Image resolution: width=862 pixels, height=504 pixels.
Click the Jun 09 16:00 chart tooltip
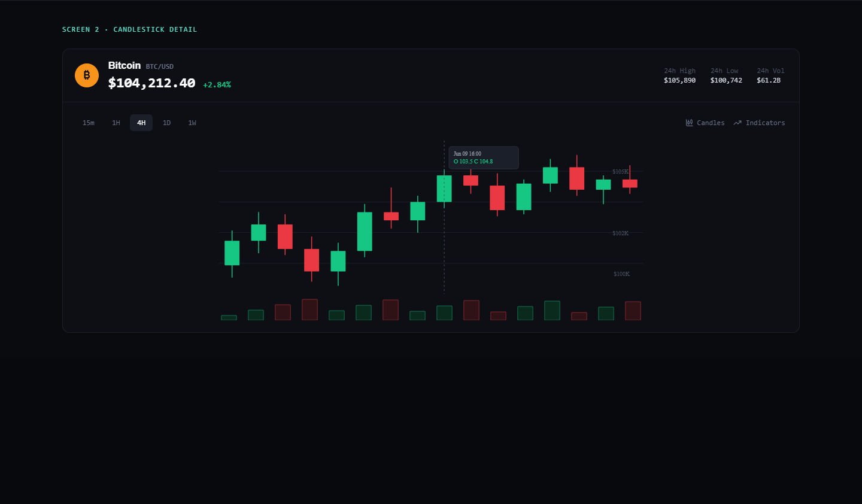484,157
